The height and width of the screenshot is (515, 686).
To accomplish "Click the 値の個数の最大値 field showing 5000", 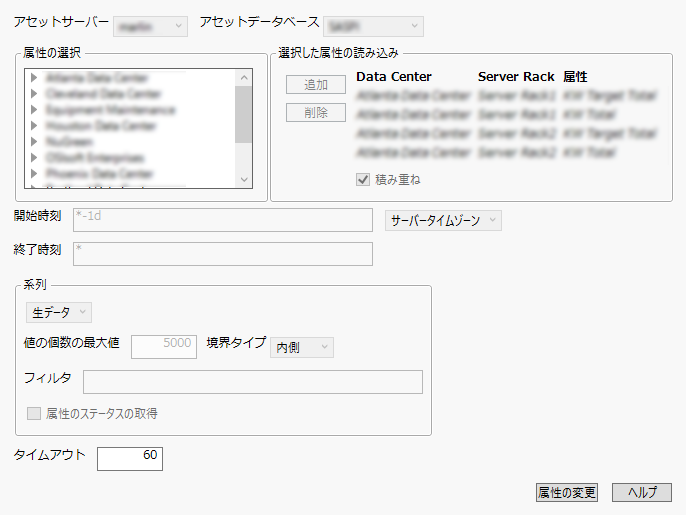I will pos(164,347).
